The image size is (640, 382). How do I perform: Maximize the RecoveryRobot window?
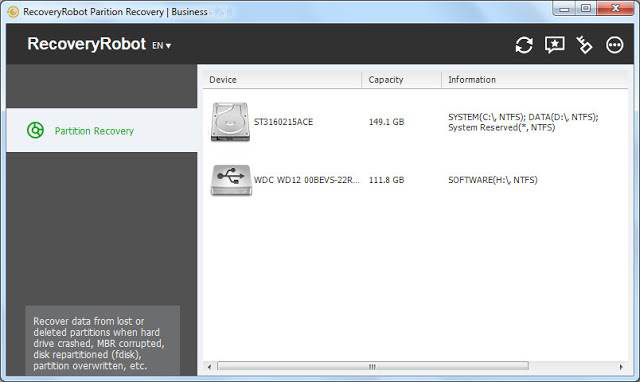coord(586,9)
